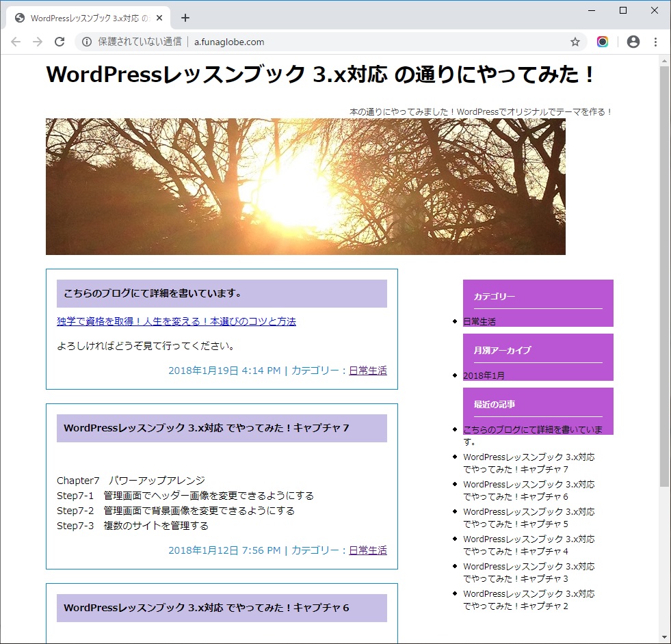Open 日常生活 category link under 2018年1月19日 post
Screen dimensions: 671x644
pyautogui.click(x=368, y=371)
